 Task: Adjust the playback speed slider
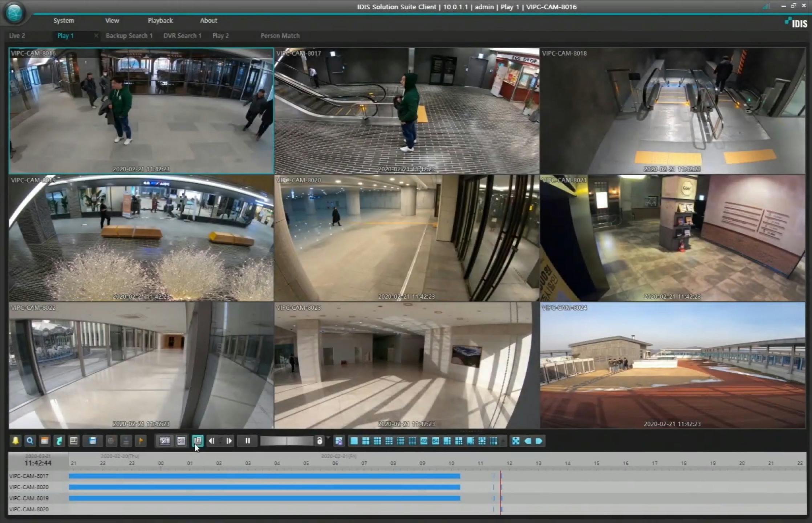(287, 441)
